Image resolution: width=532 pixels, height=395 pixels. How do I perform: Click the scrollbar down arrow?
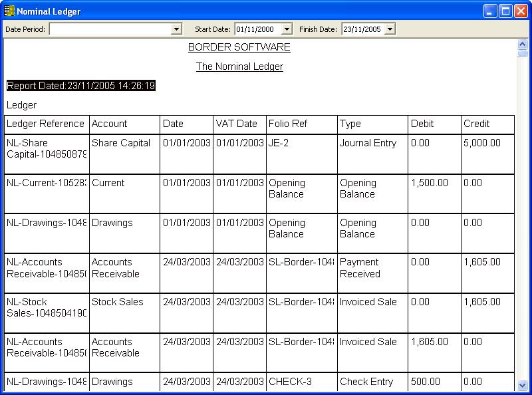point(523,385)
